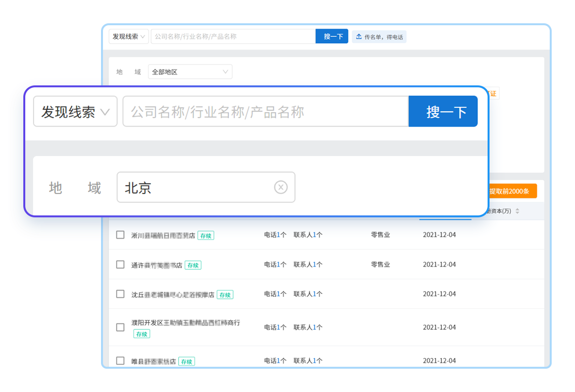Focus the large 公司名称/行业名称/产品名称 search box
Image resolution: width=575 pixels, height=392 pixels.
pyautogui.click(x=265, y=112)
